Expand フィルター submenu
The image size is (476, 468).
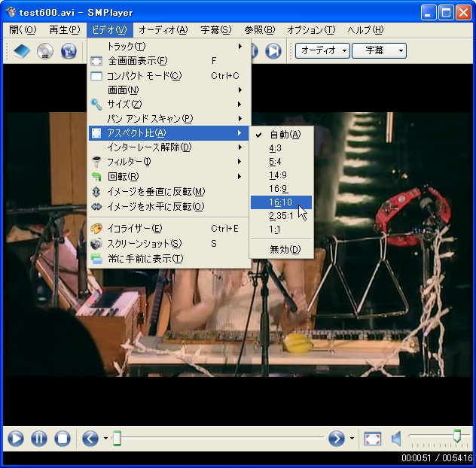click(169, 162)
